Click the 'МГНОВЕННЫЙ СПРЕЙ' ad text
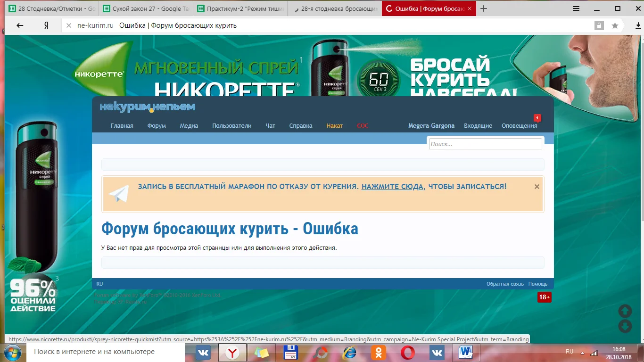This screenshot has height=362, width=644. 217,67
